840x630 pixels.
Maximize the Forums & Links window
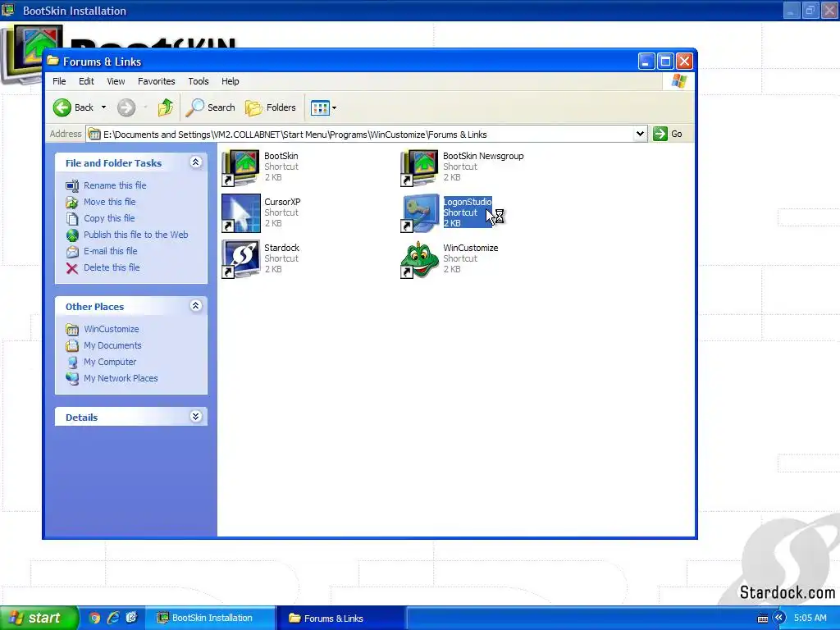[665, 62]
